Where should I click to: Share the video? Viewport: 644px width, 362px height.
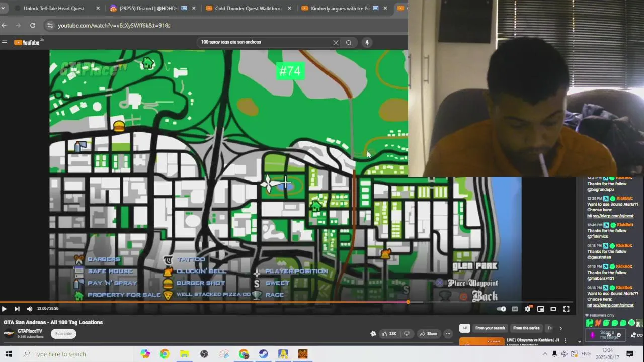tap(428, 334)
